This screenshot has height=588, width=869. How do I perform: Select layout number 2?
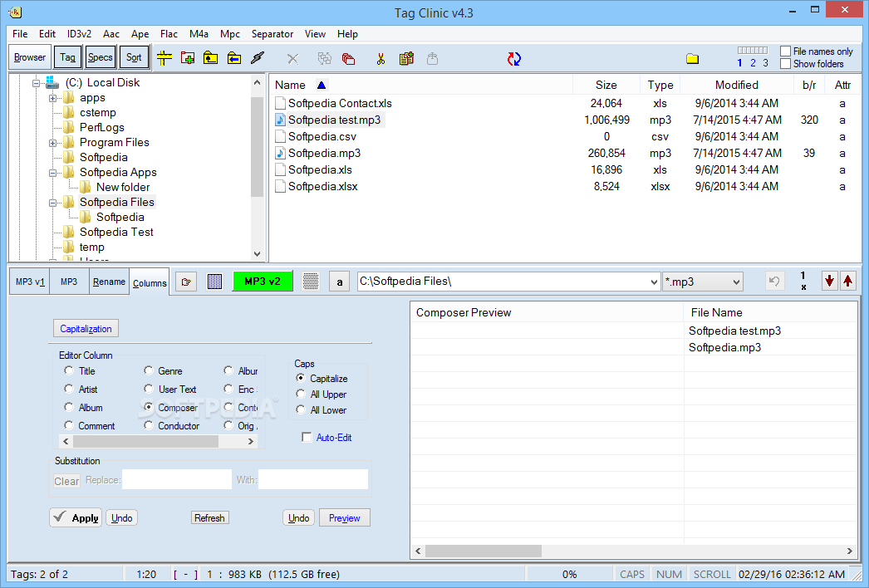(753, 63)
